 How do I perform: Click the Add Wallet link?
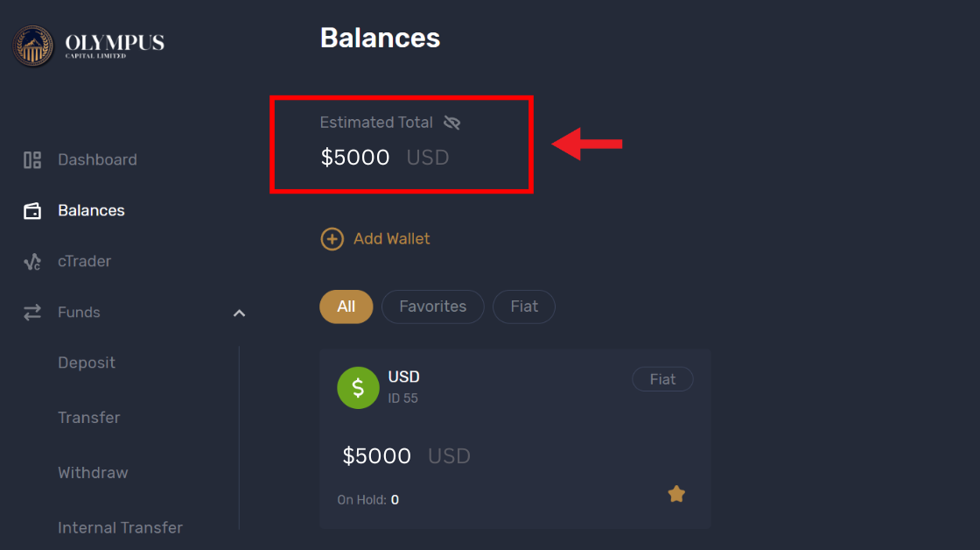391,238
